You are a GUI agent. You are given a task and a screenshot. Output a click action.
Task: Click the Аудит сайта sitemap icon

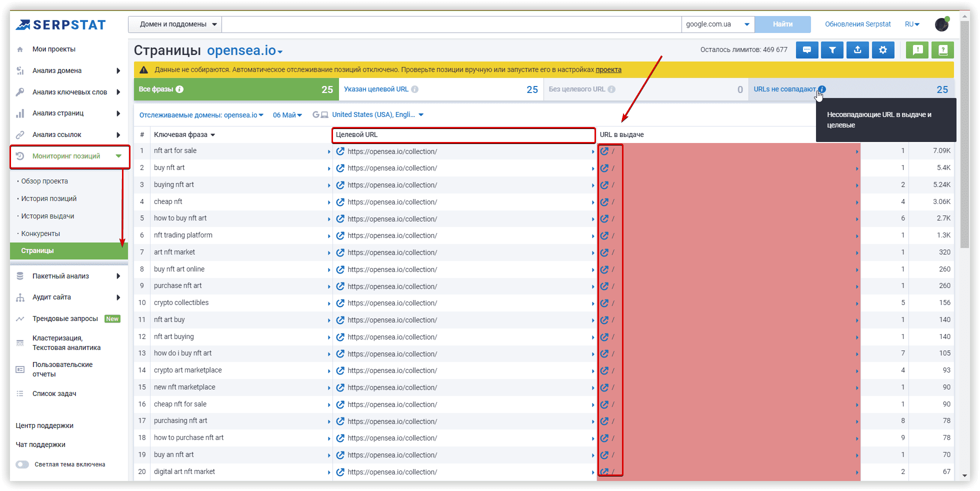20,297
